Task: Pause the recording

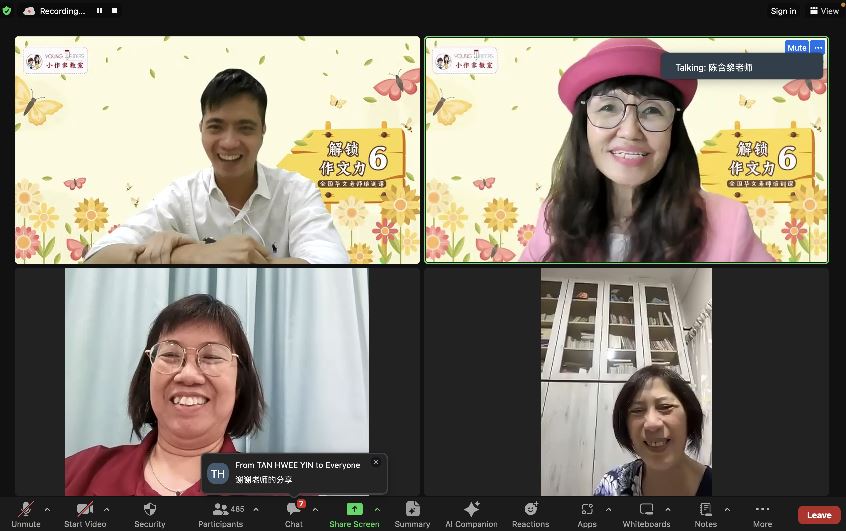Action: 98,11
